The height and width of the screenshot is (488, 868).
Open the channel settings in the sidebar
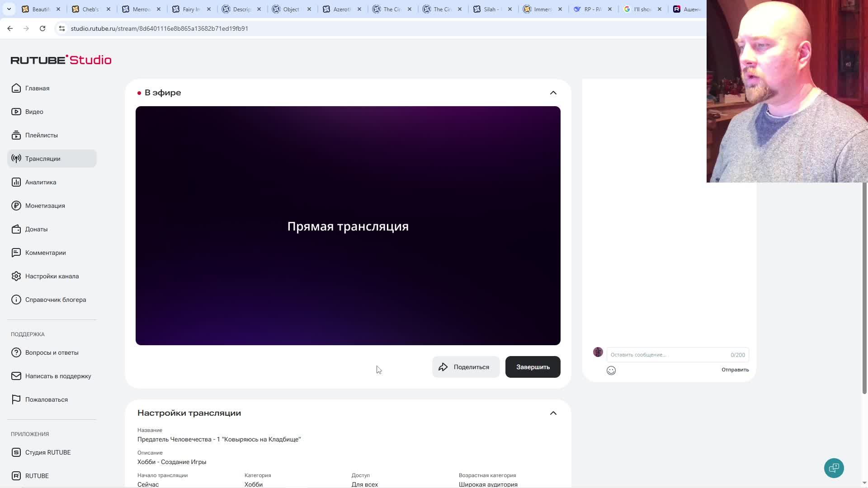pyautogui.click(x=52, y=276)
